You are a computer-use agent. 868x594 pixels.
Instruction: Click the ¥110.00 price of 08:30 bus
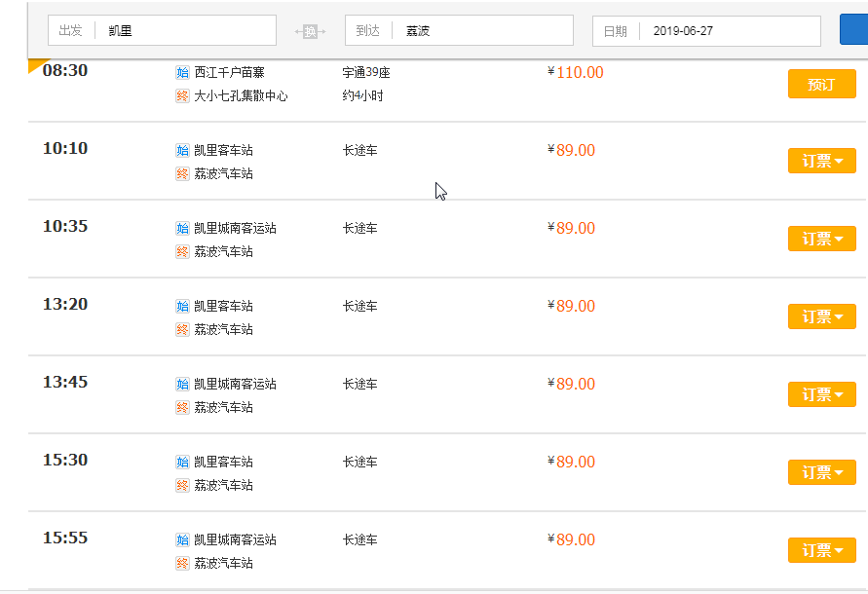point(576,72)
